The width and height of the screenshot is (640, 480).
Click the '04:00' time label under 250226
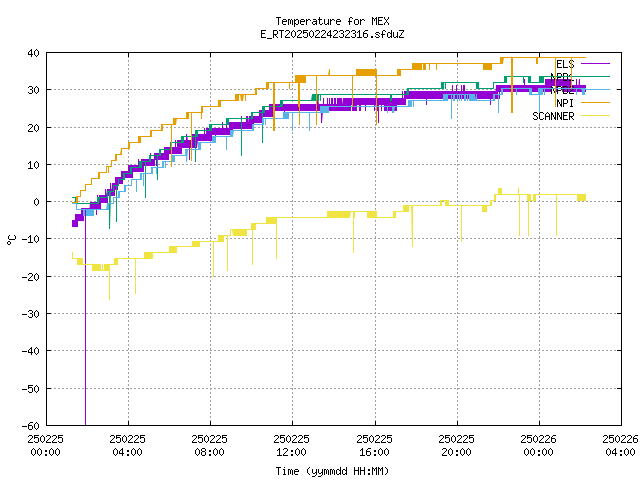coord(620,452)
